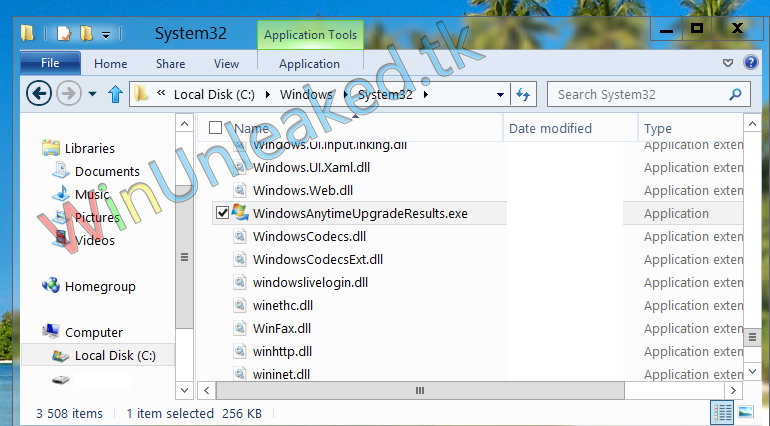Click the horizontal scrollbar right arrow
The width and height of the screenshot is (770, 426).
click(x=733, y=391)
